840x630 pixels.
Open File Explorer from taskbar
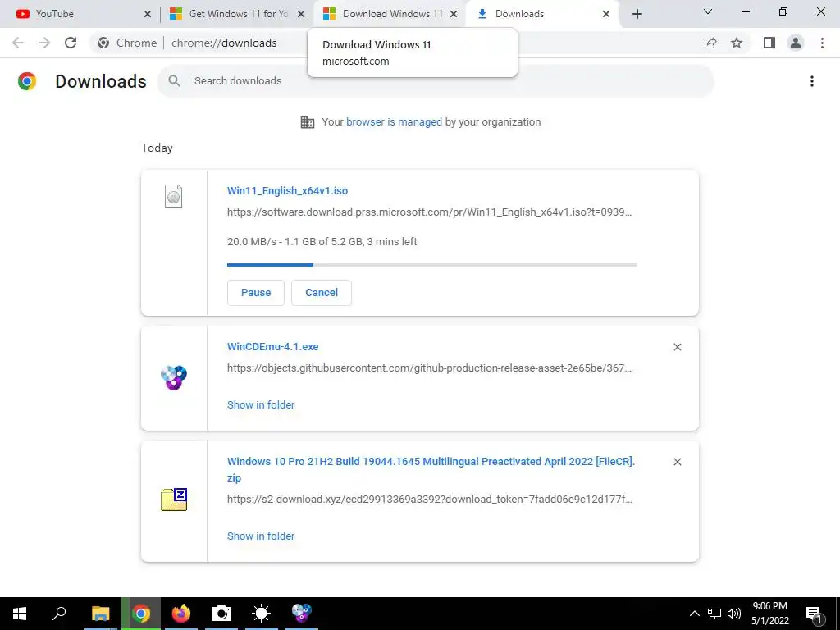pos(100,614)
